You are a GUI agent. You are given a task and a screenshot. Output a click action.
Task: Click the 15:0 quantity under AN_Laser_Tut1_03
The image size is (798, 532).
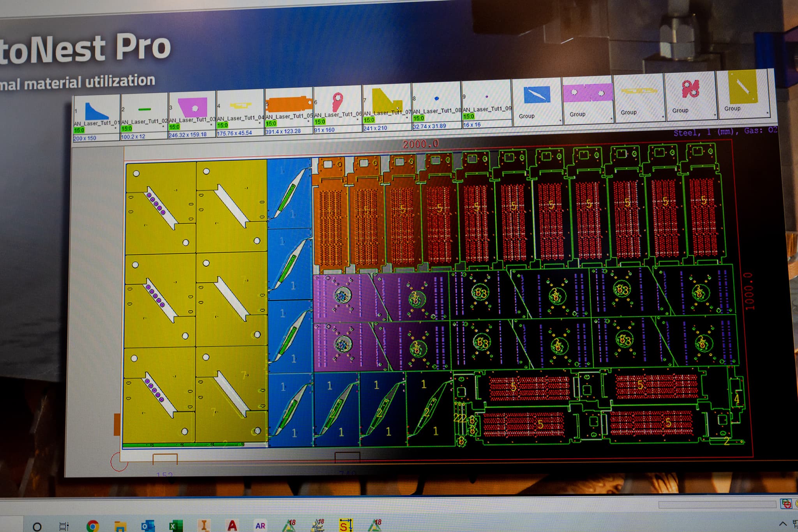(174, 127)
